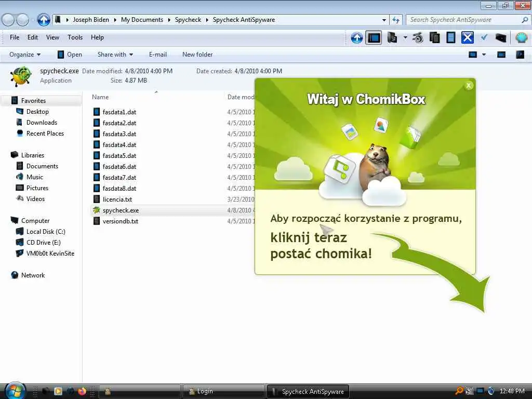The image size is (532, 399).
Task: Open Recent Places in Favorites
Action: 45,134
